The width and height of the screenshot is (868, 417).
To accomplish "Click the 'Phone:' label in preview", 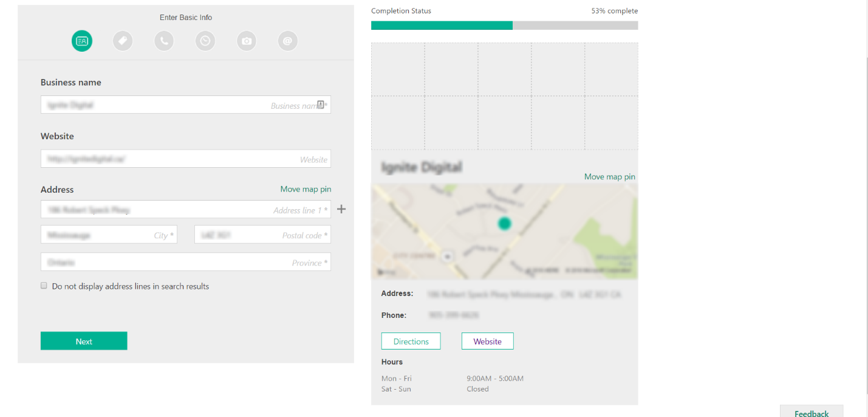I will [394, 315].
